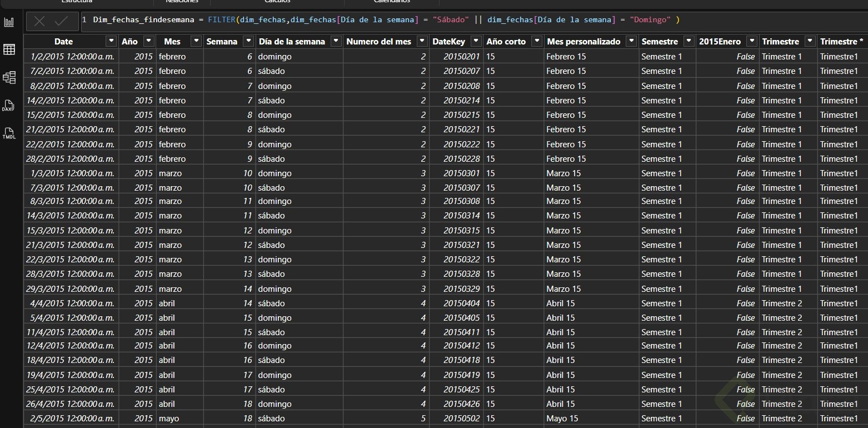868x428 pixels.
Task: Open the Día de la semana dropdown arrow
Action: [335, 41]
